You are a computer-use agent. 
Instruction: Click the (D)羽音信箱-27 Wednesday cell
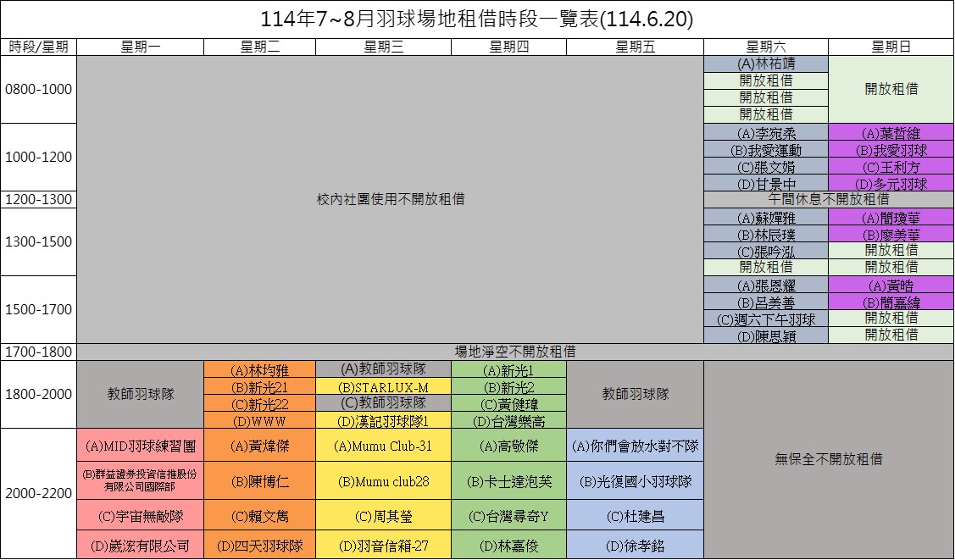pyautogui.click(x=383, y=546)
